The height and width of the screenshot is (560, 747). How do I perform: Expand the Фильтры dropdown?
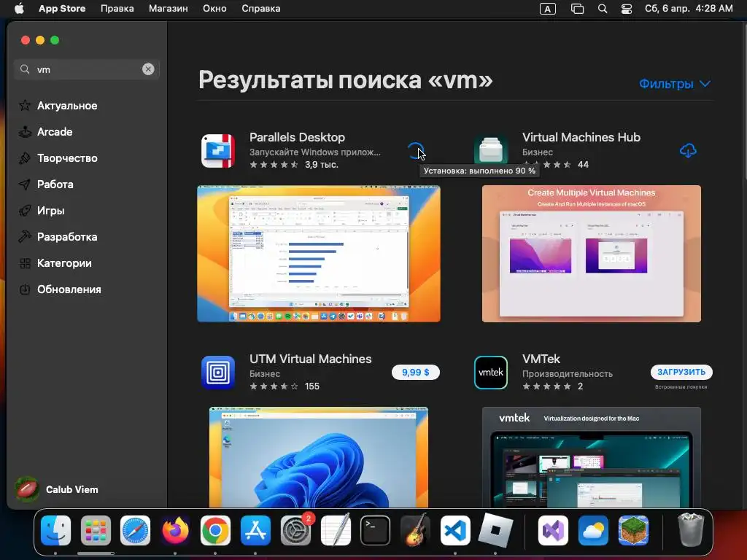(675, 84)
